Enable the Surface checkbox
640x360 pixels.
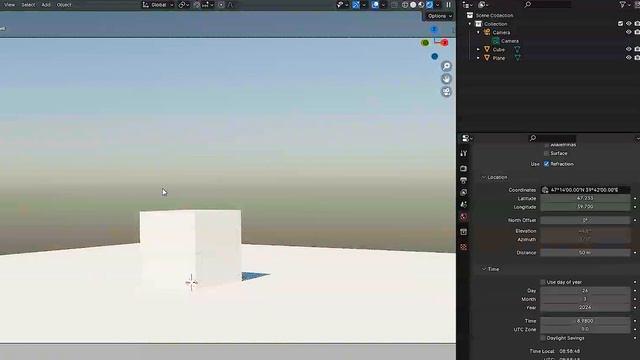point(546,153)
